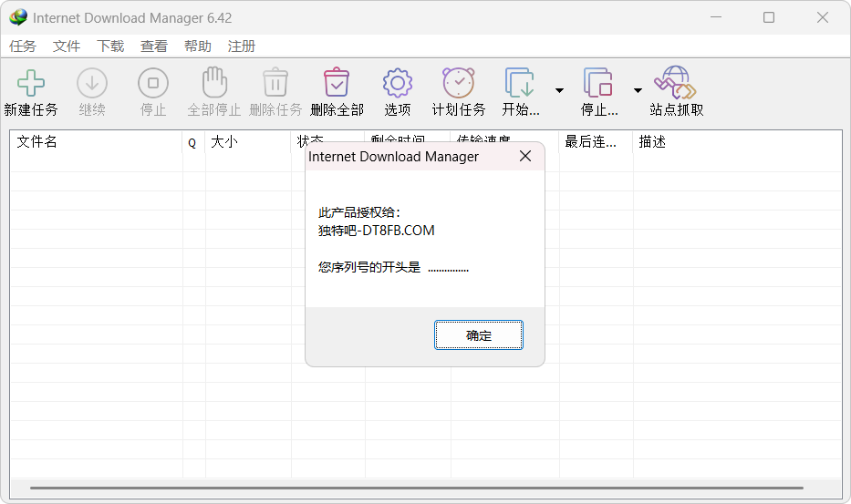
Task: Click the IDM logo in title bar
Action: (18, 17)
